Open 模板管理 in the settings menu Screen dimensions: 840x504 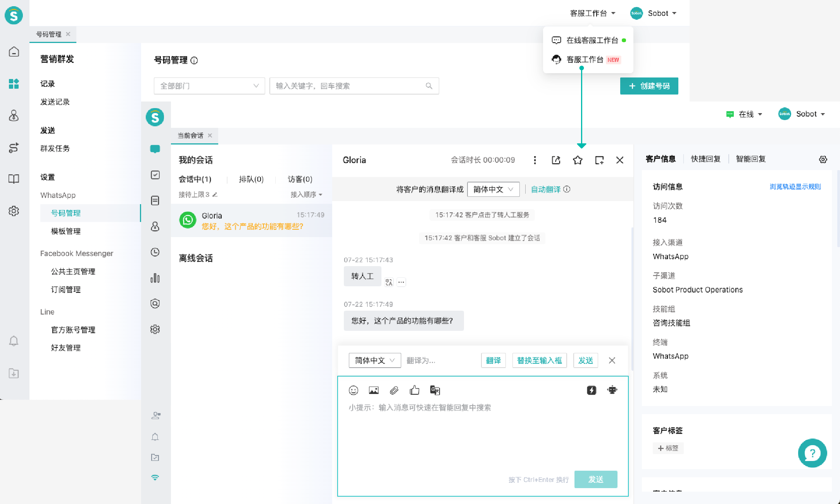click(66, 231)
